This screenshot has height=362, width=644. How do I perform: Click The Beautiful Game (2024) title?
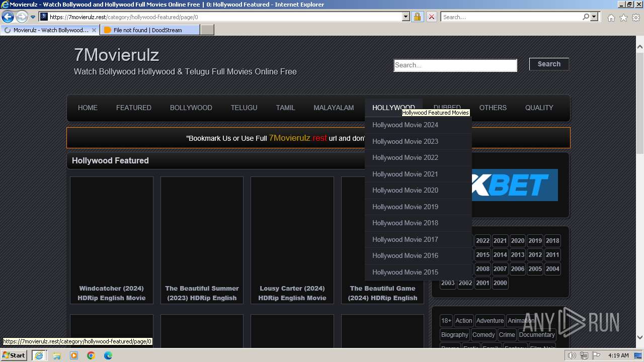pos(382,293)
